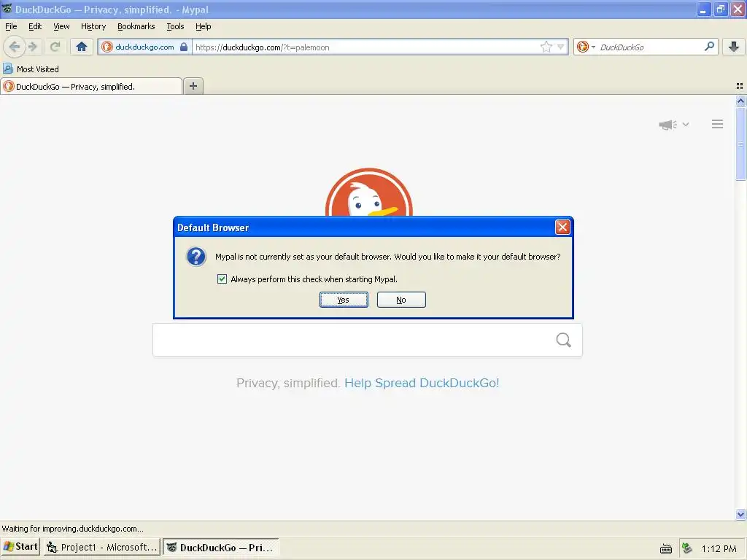Click the 1:12 PM clock

tap(719, 548)
